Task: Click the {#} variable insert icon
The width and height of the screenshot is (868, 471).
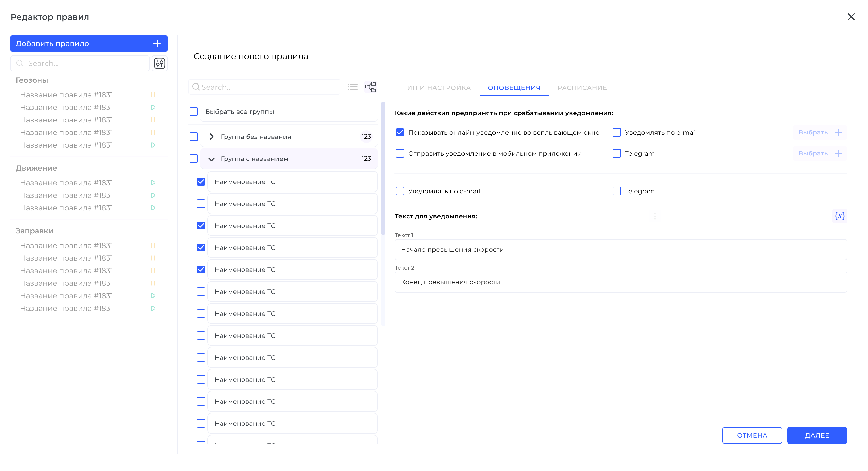Action: pos(839,216)
